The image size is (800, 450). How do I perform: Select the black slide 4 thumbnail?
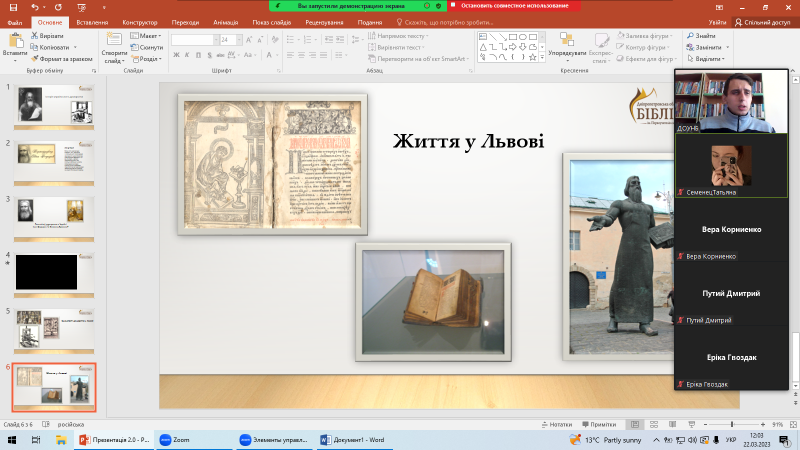click(x=54, y=274)
